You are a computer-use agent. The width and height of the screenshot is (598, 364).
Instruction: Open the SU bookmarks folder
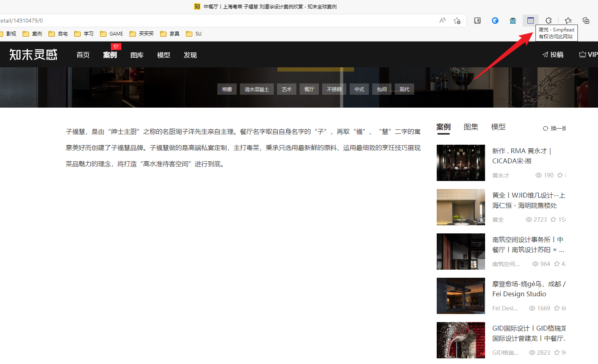pyautogui.click(x=194, y=34)
